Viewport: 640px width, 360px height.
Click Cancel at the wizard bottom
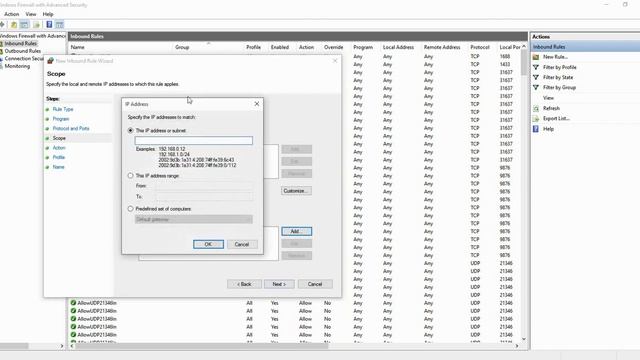[x=315, y=284]
